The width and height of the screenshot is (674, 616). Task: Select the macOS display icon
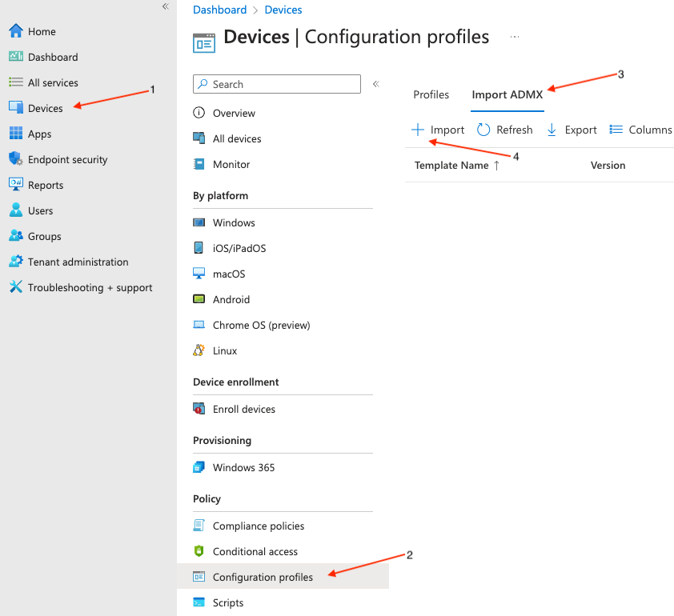[x=199, y=274]
